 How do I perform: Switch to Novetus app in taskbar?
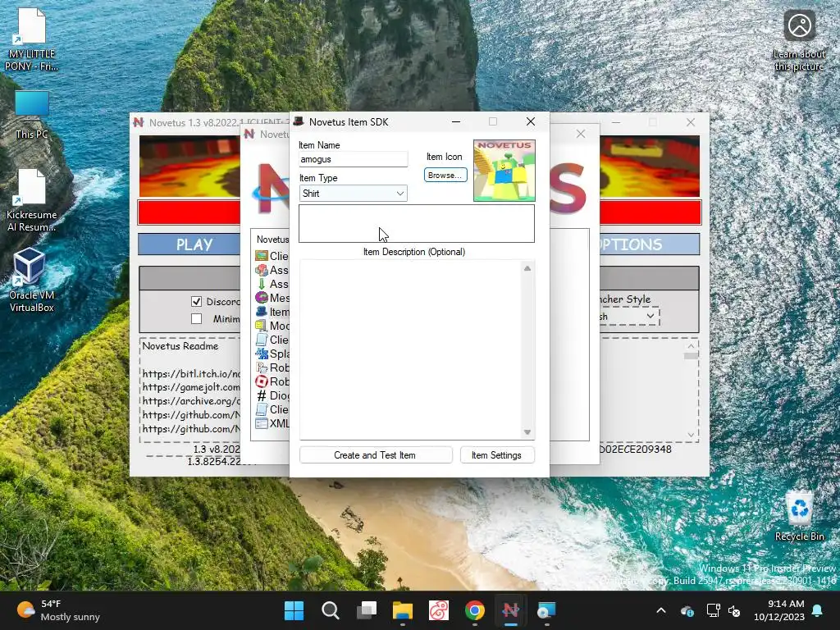pos(510,610)
